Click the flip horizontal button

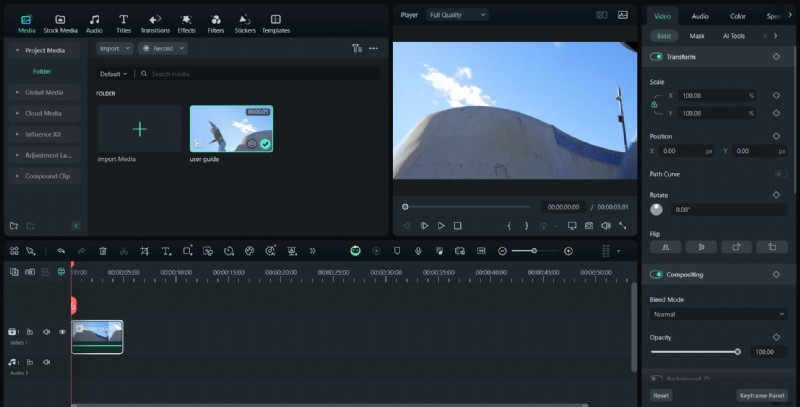[x=665, y=247]
